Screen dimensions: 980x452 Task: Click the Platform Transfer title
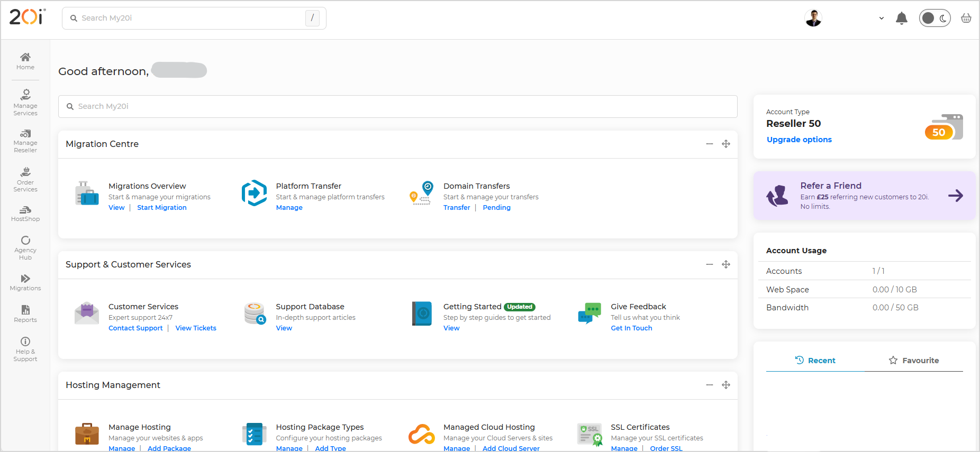tap(308, 186)
